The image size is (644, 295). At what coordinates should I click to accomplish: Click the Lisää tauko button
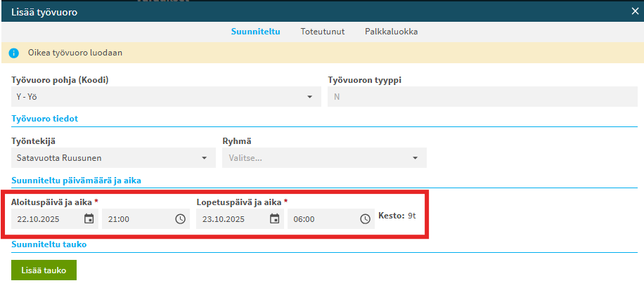coord(44,270)
